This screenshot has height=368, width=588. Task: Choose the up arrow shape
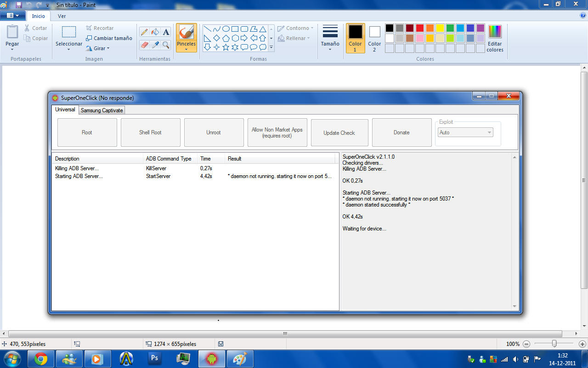262,38
